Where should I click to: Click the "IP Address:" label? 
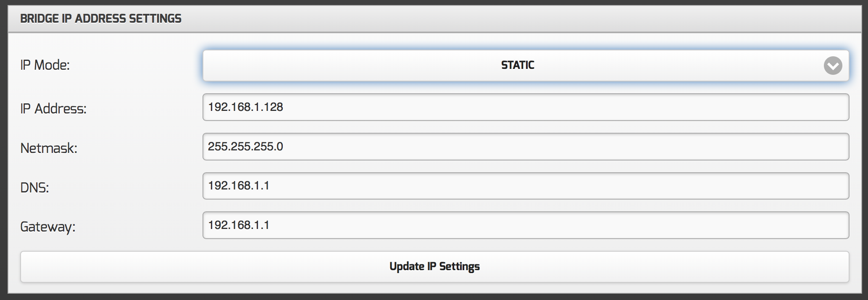tap(53, 109)
